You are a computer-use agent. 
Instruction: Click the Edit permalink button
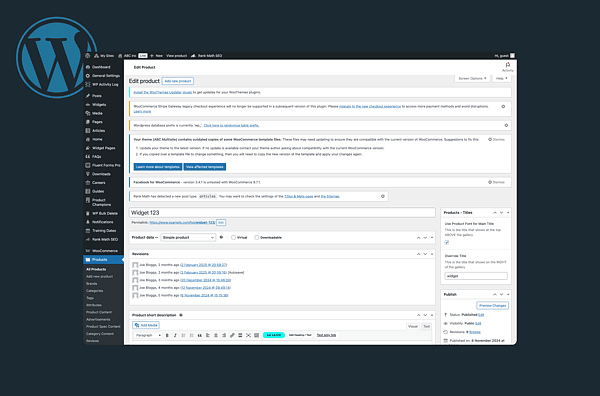coord(221,222)
